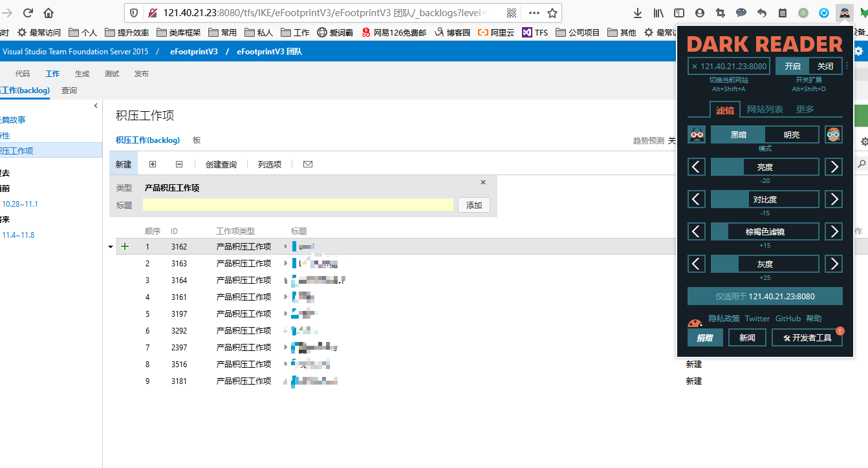Screen dimensions: 868x468
Task: Click the collapse-all minus icon in backlog toolbar
Action: pyautogui.click(x=179, y=164)
